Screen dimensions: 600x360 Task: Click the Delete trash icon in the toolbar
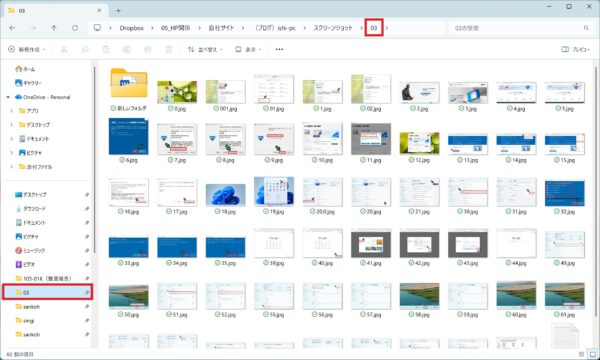(169, 49)
